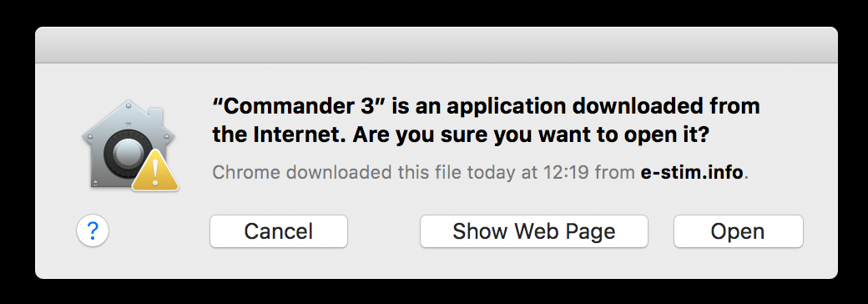Viewport: 868px width, 304px height.
Task: Open the help question mark button
Action: coord(93,231)
